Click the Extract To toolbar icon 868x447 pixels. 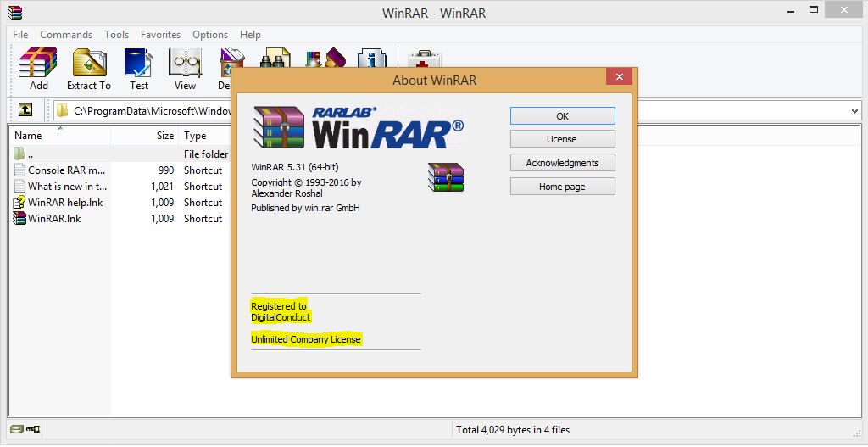point(89,62)
